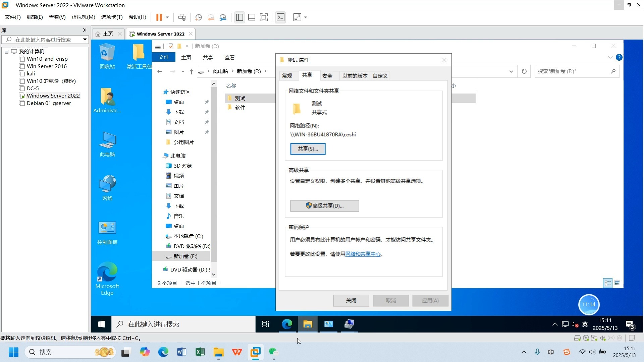Open Task View in guest taskbar
The width and height of the screenshot is (644, 362).
(266, 324)
